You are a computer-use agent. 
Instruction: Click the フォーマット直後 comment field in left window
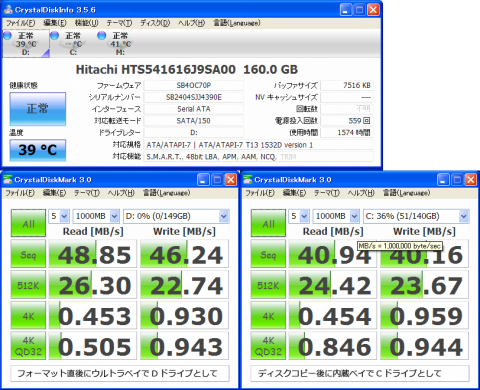click(x=120, y=373)
